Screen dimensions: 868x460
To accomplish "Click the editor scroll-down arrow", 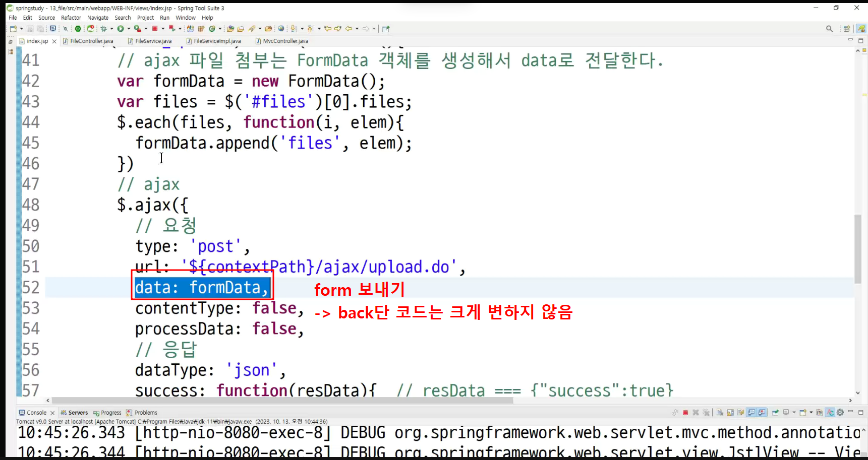I will coord(858,393).
